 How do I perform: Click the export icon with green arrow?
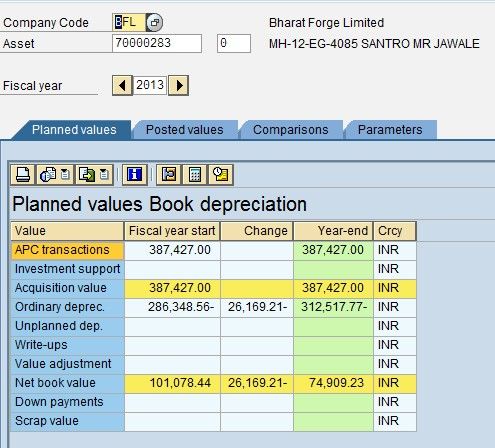[87, 174]
